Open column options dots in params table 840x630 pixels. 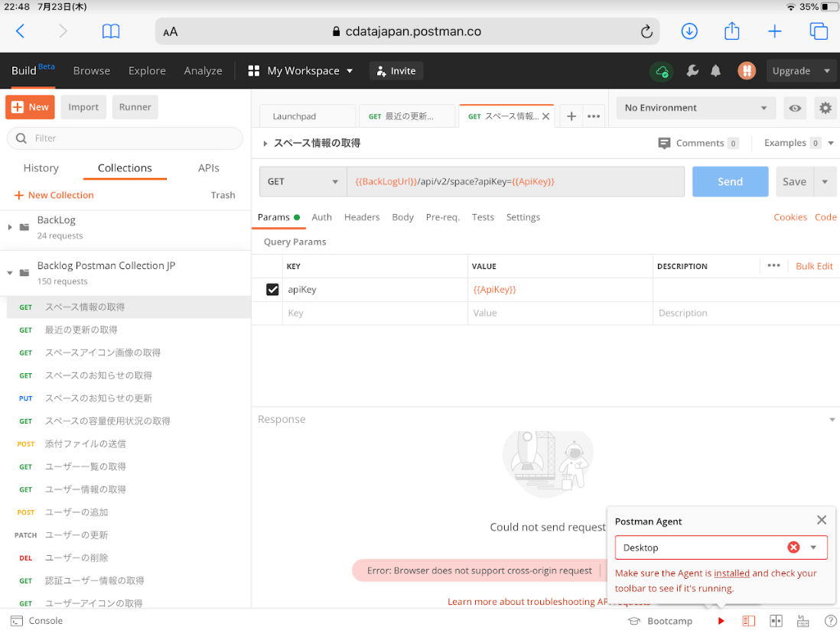773,265
